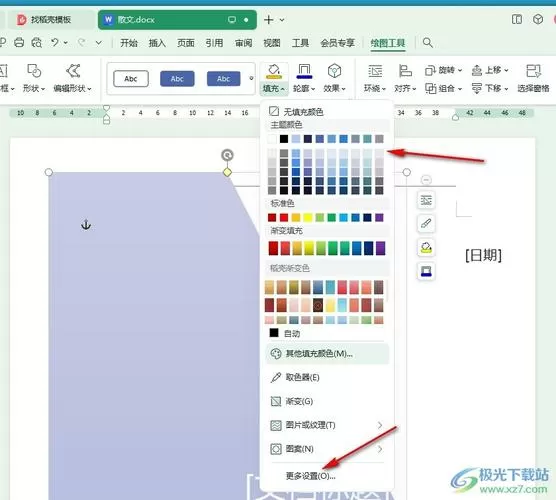This screenshot has height=500, width=556.
Task: Open the 工具 ribbon tab
Action: tap(300, 43)
